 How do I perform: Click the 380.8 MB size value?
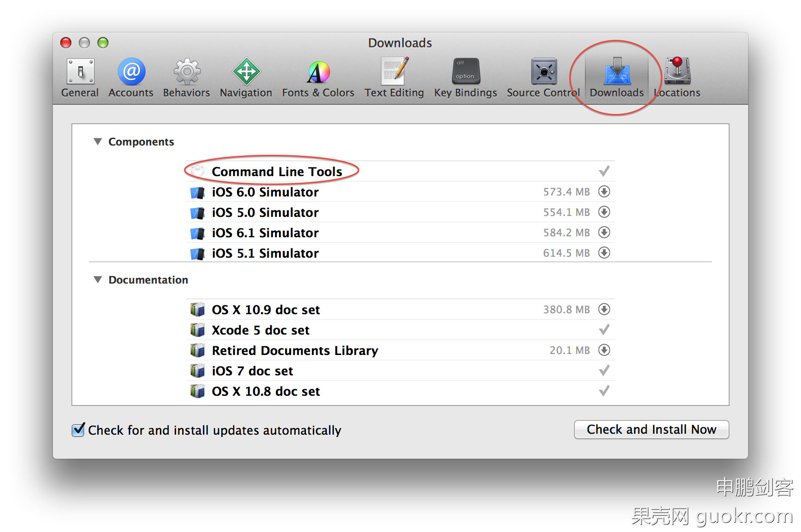[566, 310]
